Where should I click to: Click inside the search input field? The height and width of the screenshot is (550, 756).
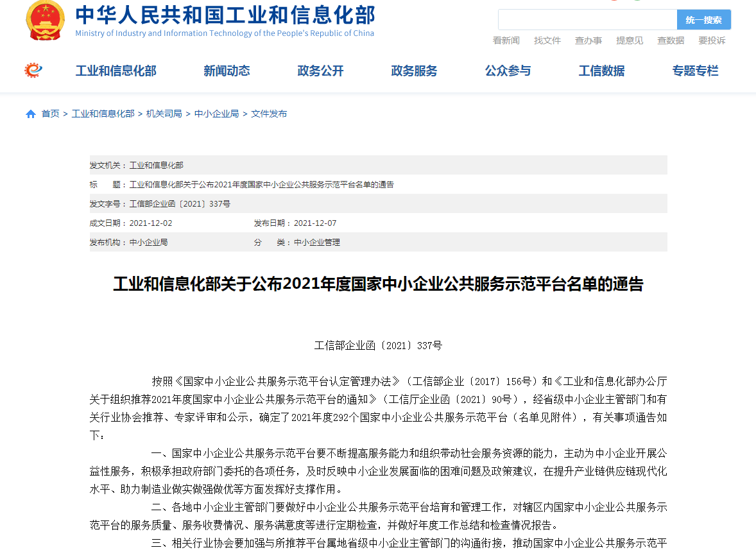[x=587, y=20]
